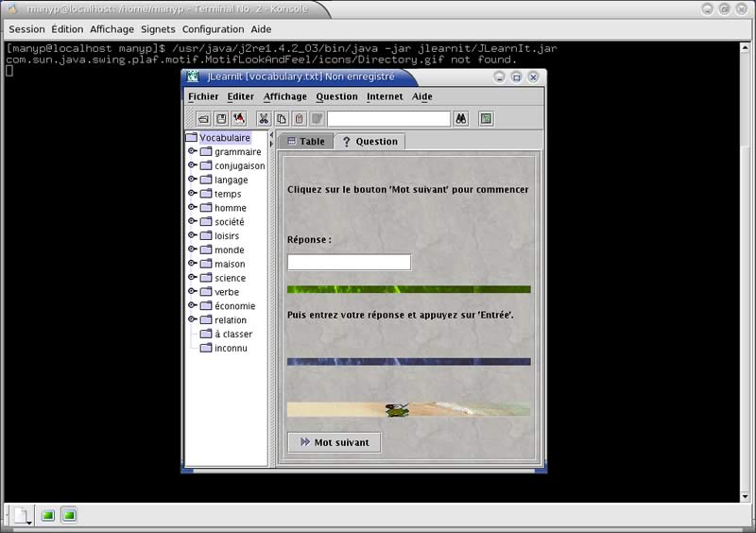
Task: Select the économie tree item label
Action: (234, 306)
